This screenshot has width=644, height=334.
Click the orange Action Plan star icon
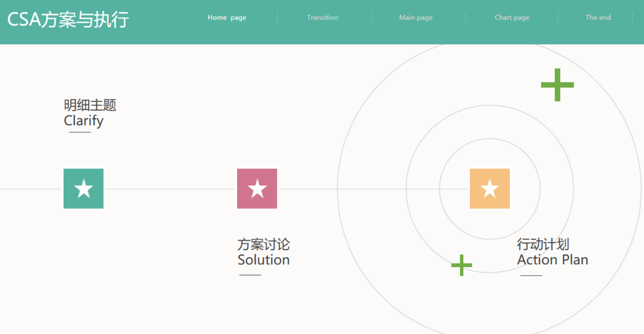click(x=490, y=189)
